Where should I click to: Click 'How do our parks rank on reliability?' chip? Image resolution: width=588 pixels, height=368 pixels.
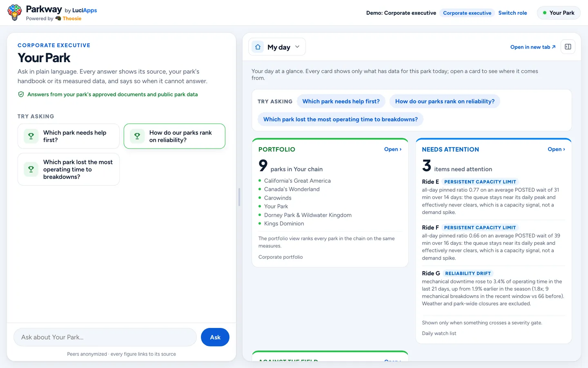pos(445,101)
